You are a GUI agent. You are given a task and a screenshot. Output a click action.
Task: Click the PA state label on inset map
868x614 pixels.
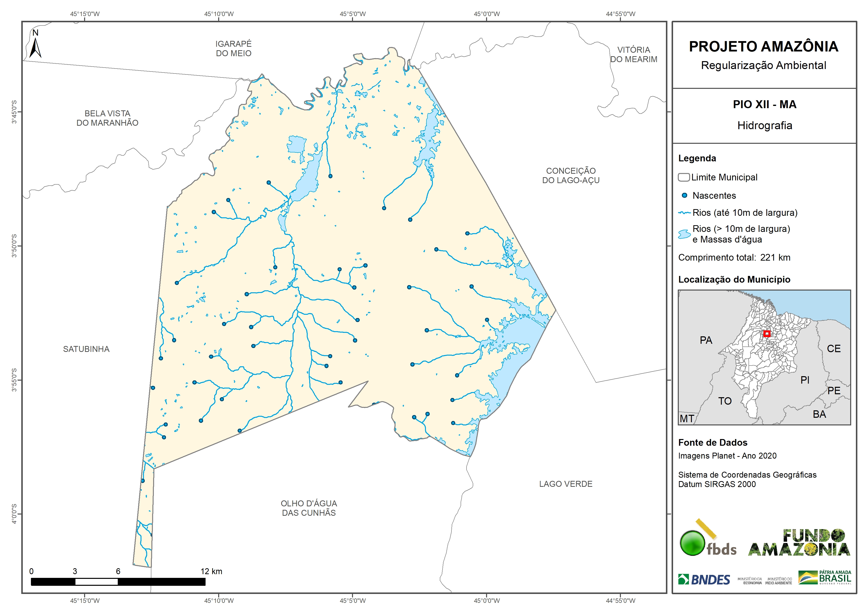[706, 341]
